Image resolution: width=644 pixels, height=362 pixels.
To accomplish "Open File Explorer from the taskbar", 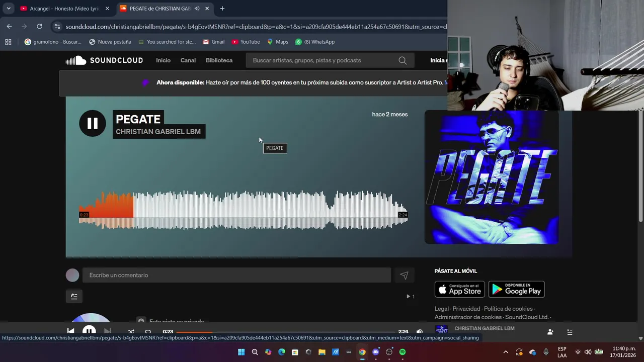I will pyautogui.click(x=321, y=352).
